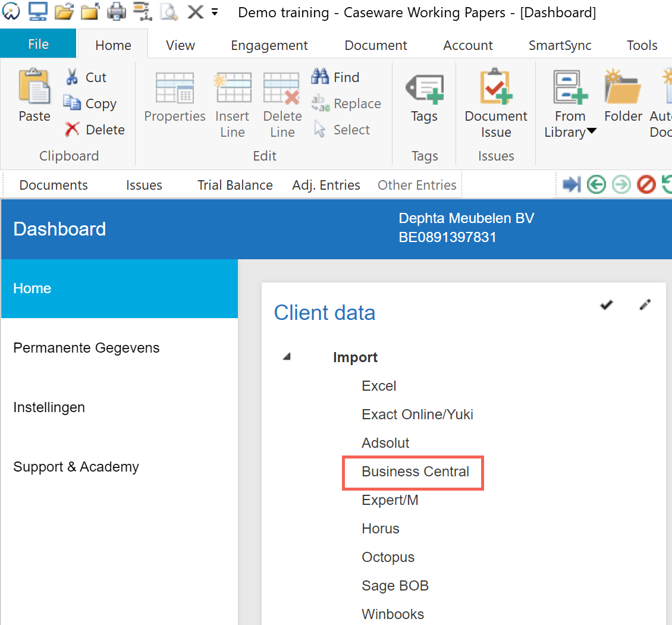Click the Copy button in Clipboard group
The image size is (672, 625).
(x=90, y=103)
